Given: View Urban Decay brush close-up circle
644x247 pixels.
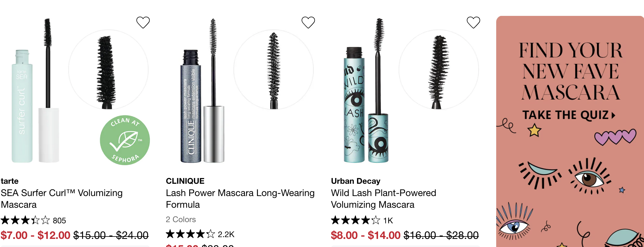Looking at the screenshot, I should (439, 70).
